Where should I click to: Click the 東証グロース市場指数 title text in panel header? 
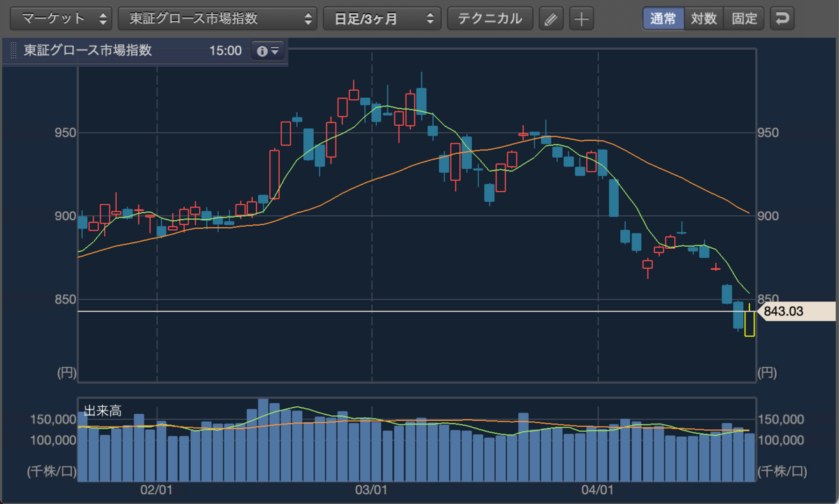(87, 51)
